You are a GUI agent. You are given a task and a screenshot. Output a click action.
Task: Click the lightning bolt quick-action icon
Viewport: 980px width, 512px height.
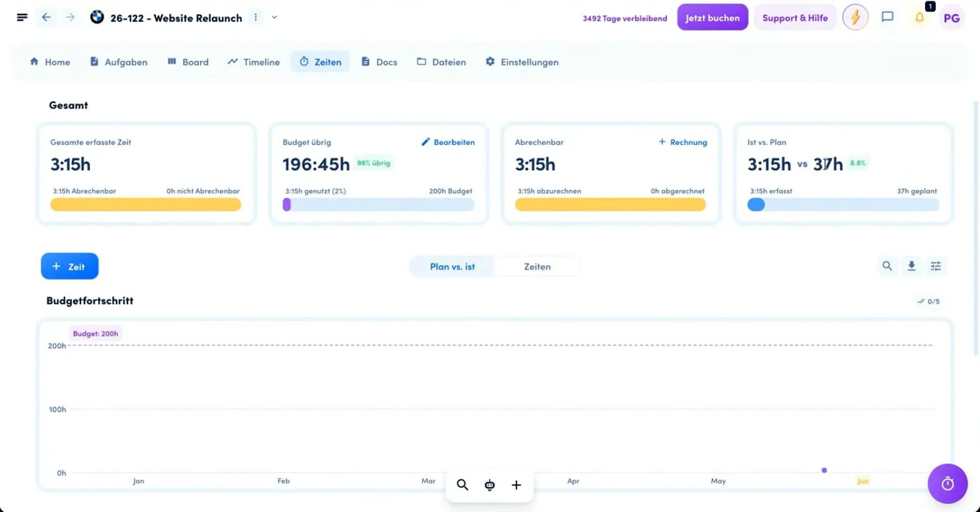click(x=855, y=18)
